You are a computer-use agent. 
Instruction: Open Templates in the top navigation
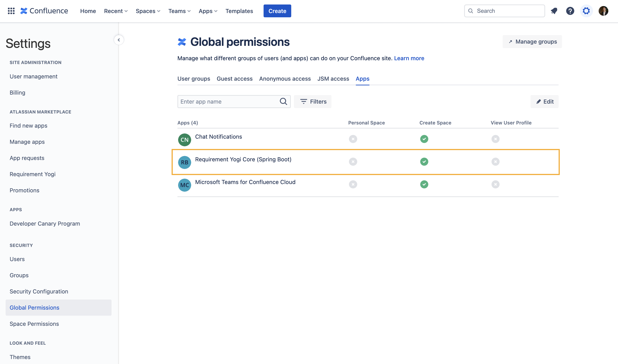(239, 11)
